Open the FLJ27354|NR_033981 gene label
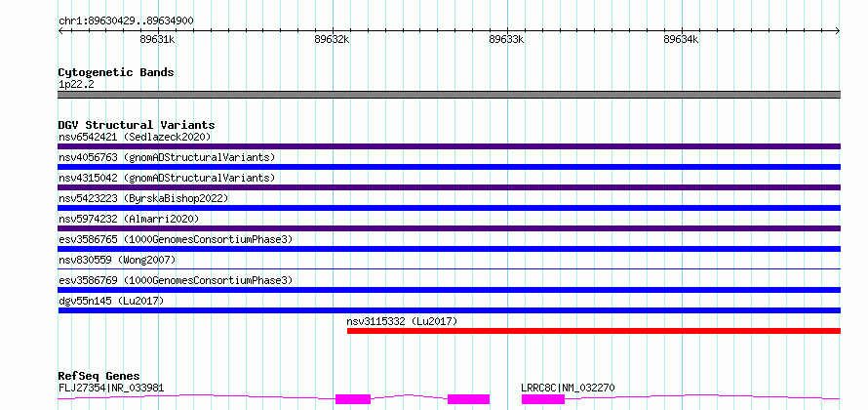 (111, 388)
